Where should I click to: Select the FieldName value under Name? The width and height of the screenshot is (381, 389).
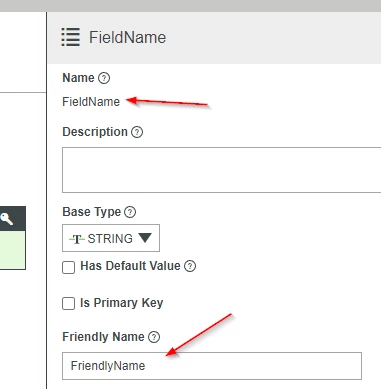point(91,102)
